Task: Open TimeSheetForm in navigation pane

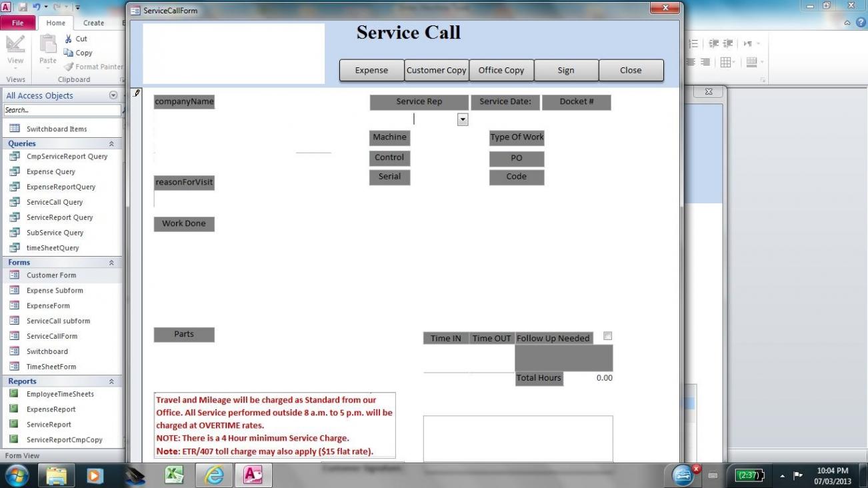Action: click(x=51, y=367)
